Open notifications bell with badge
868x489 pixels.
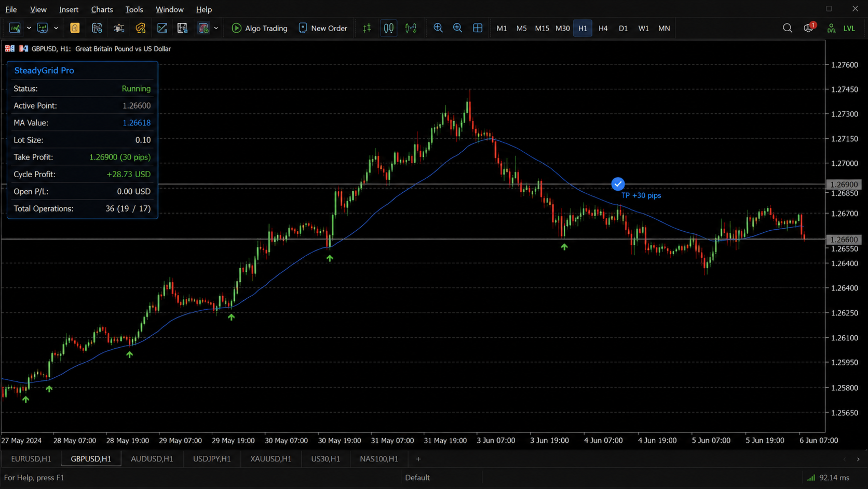[x=809, y=28]
